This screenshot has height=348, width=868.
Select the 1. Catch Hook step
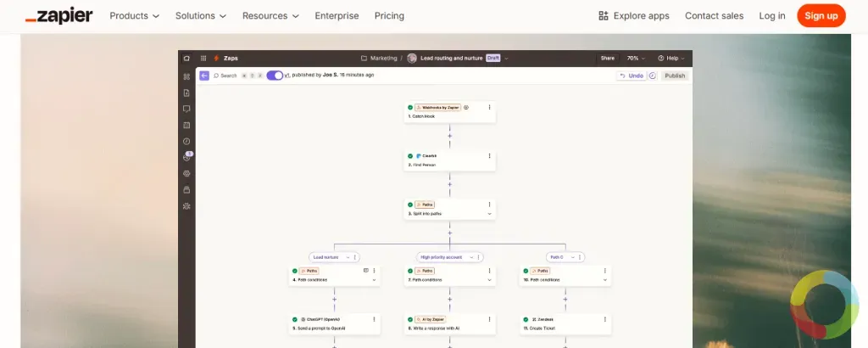449,112
